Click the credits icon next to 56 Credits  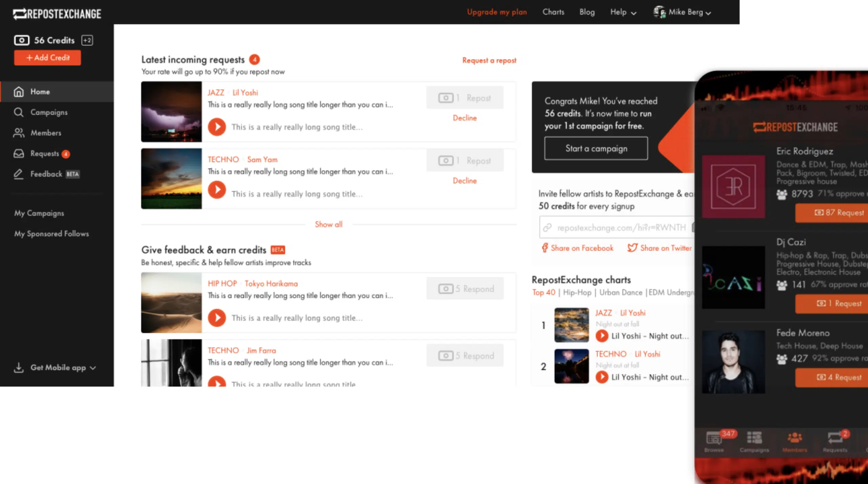22,40
